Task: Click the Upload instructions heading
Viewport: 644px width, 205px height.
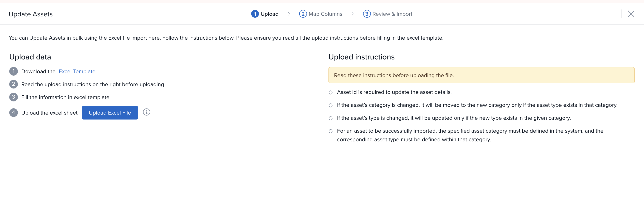Action: [x=361, y=57]
